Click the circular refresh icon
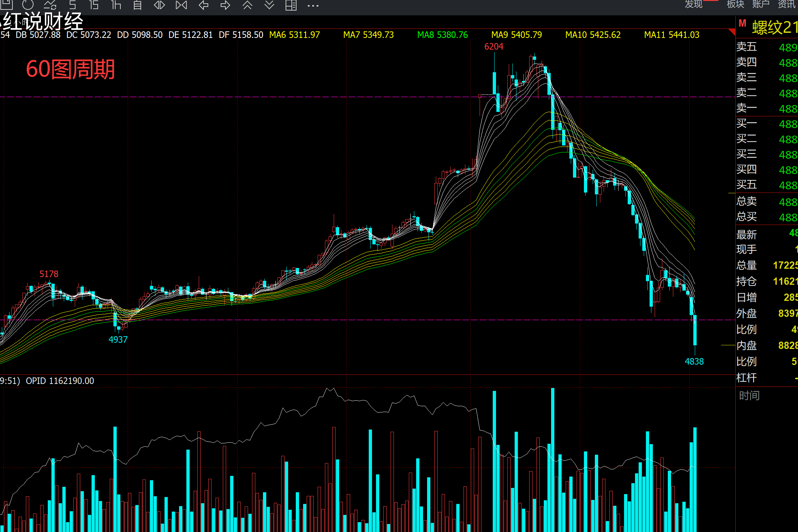Viewport: 798px width, 532px height. [x=28, y=5]
